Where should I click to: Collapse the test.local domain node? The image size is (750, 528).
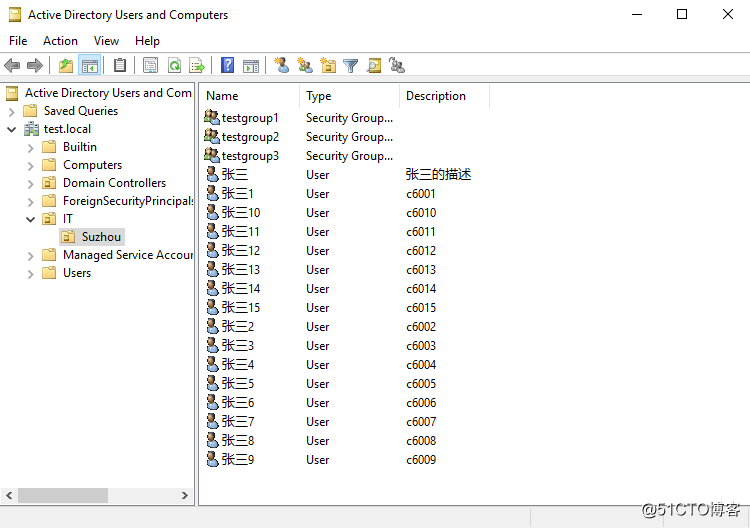[12, 129]
